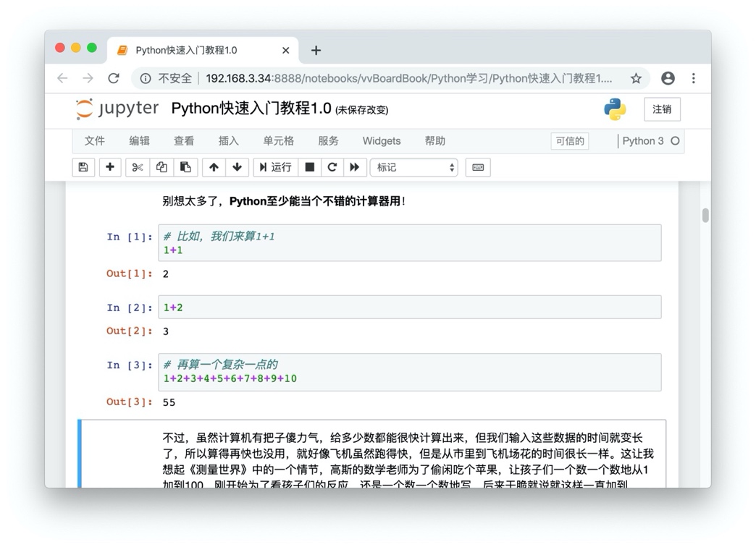Image resolution: width=756 pixels, height=547 pixels.
Task: Insert a cell below with the plus icon
Action: 110,167
